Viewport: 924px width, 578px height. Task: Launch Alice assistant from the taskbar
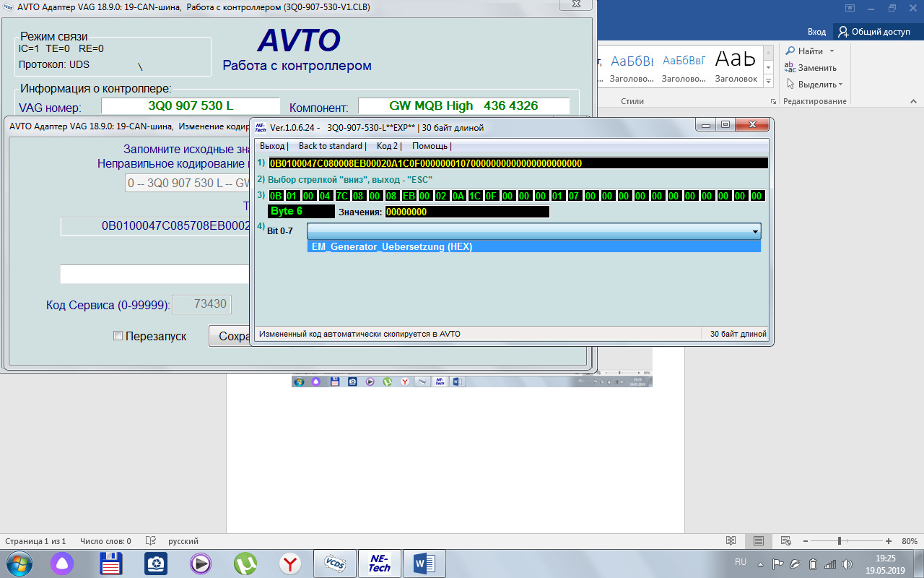61,563
